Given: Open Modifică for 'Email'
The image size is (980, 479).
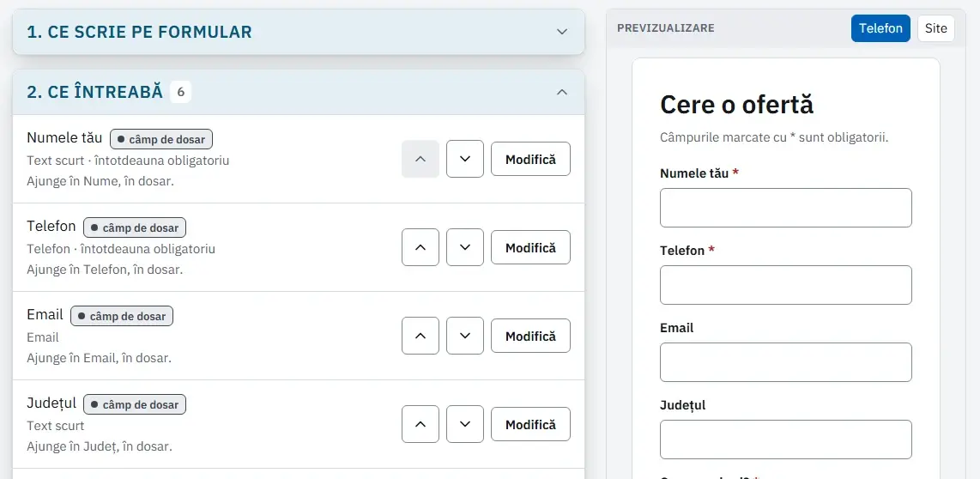Looking at the screenshot, I should (x=530, y=336).
